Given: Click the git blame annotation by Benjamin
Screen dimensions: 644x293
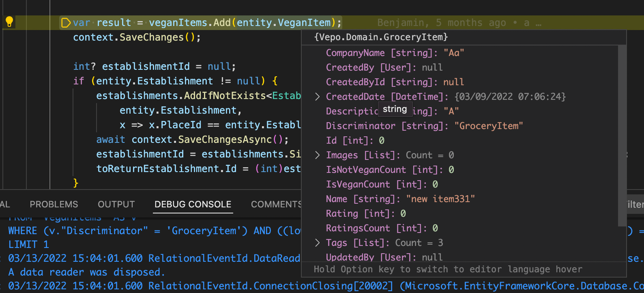Looking at the screenshot, I should tap(459, 23).
